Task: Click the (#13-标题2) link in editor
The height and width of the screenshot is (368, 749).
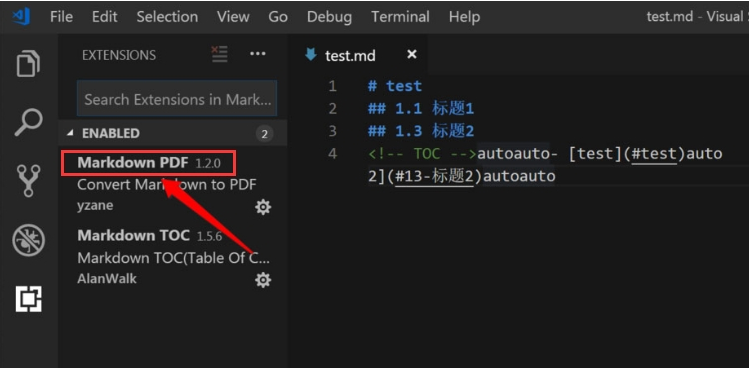Action: [x=434, y=176]
